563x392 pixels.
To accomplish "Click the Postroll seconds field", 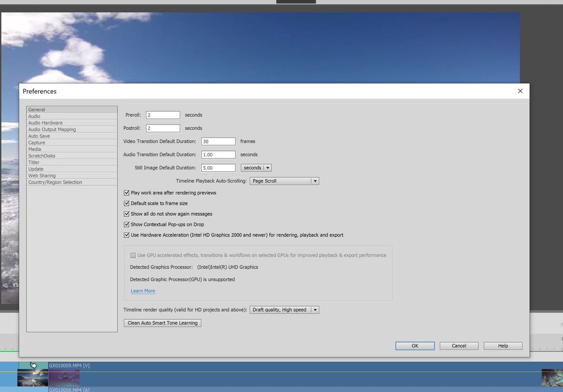I will click(163, 128).
